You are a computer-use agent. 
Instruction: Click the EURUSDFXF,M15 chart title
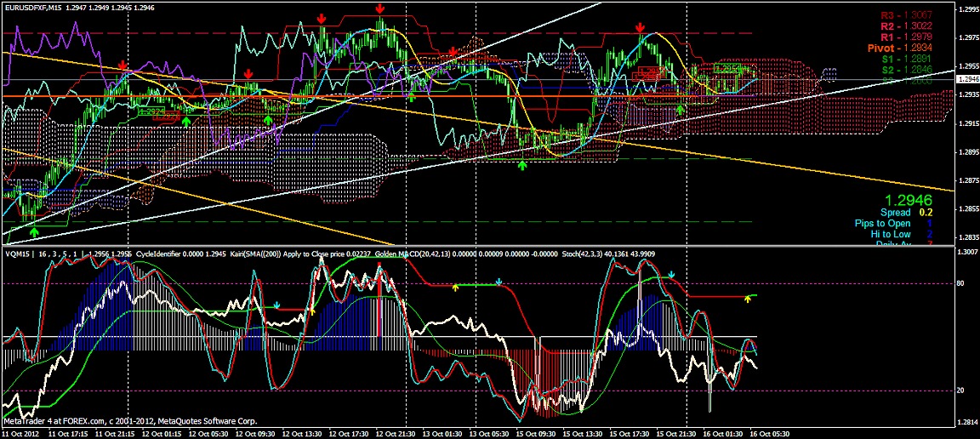point(37,7)
